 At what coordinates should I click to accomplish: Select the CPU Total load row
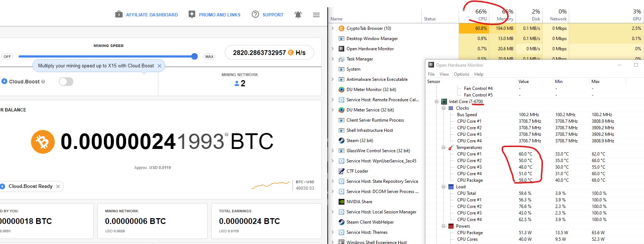pyautogui.click(x=535, y=193)
